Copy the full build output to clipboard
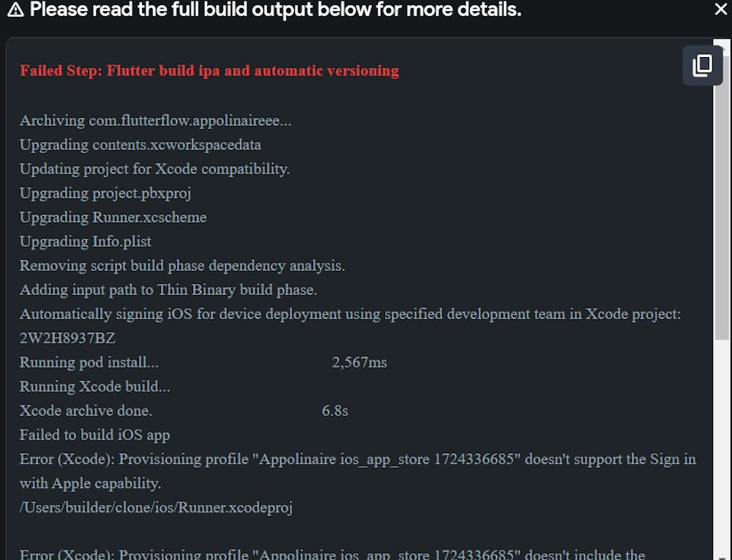Image resolution: width=732 pixels, height=560 pixels. click(702, 65)
